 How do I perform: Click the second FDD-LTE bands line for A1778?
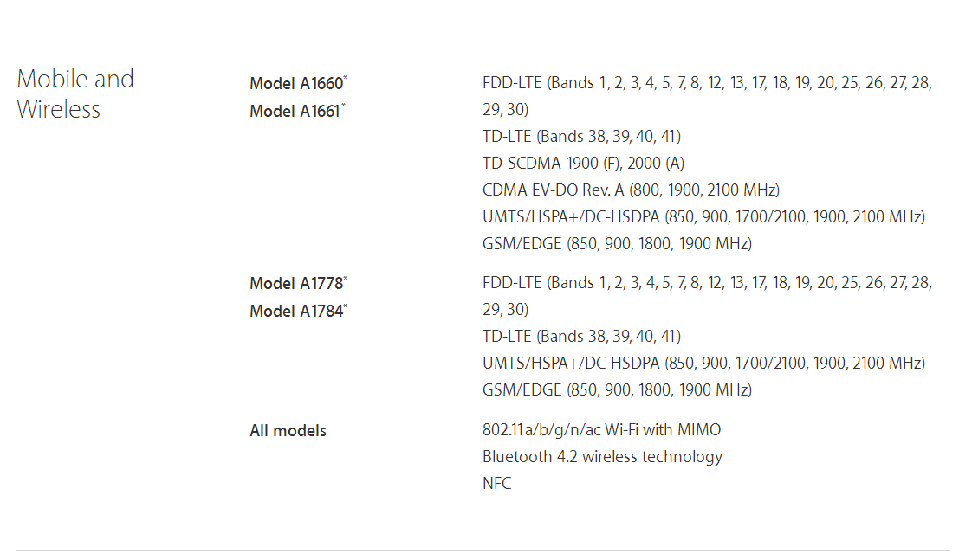[708, 296]
